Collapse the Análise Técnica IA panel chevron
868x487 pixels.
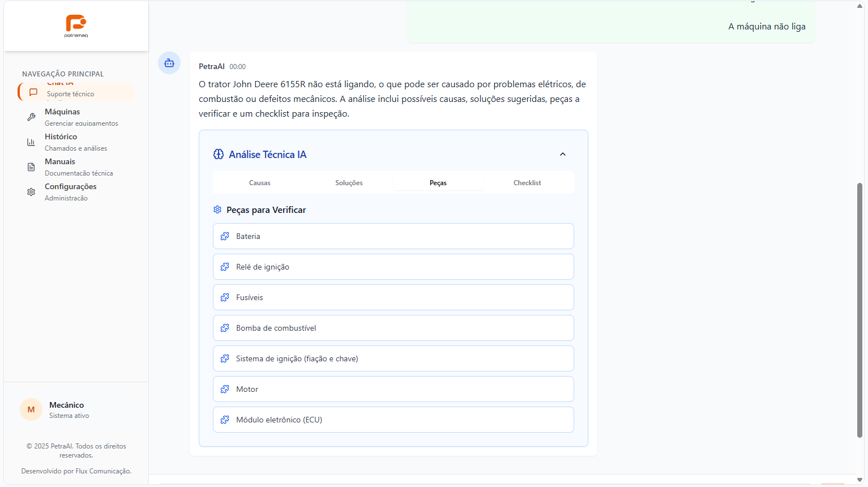pos(563,154)
